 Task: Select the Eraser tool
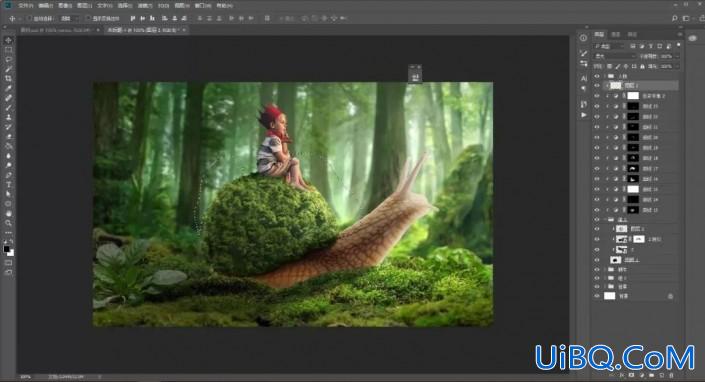[x=9, y=137]
